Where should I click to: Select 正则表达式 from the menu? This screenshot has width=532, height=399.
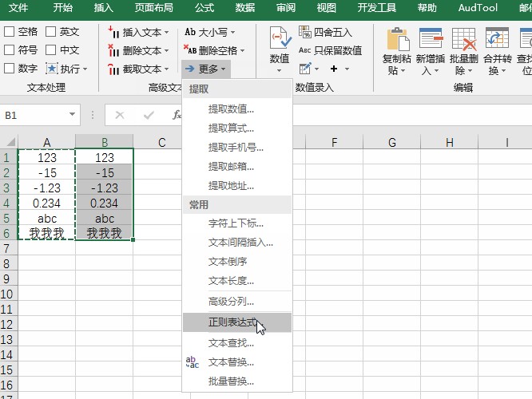coord(237,322)
